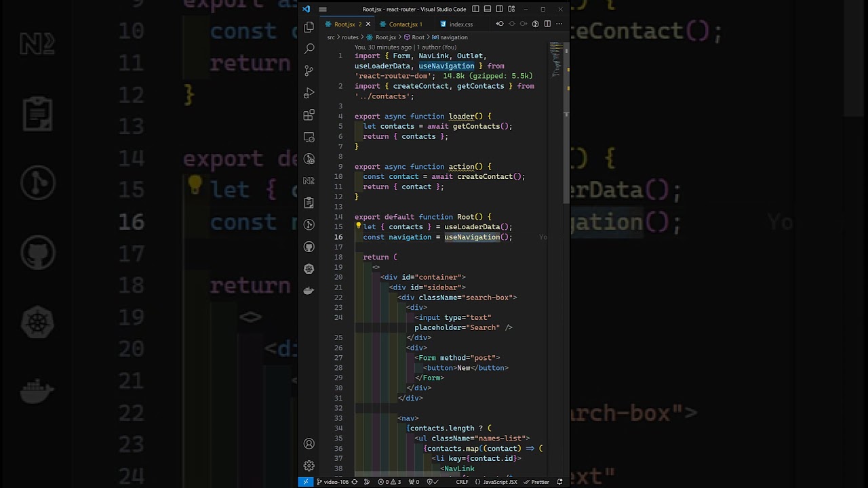Select 'Root' symbol in the breadcrumb
The width and height of the screenshot is (868, 488).
pos(414,37)
